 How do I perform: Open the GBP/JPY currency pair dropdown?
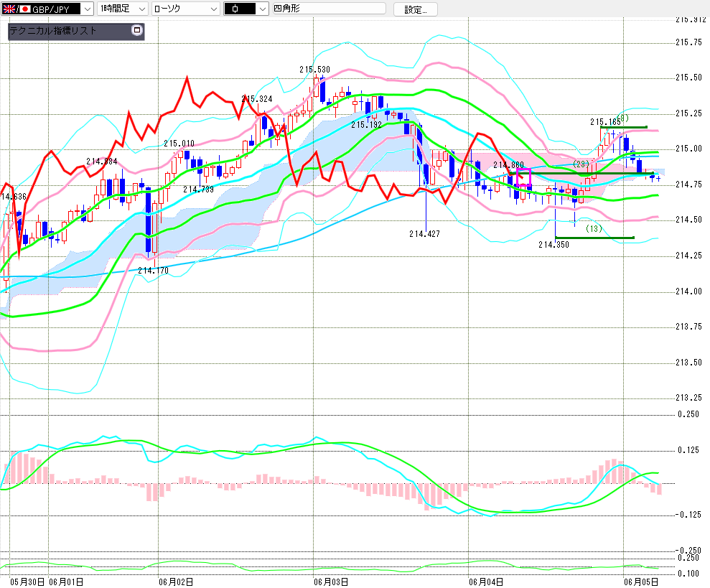(47, 9)
